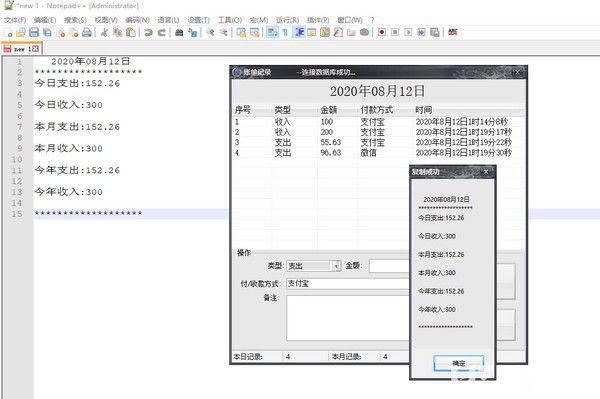
Task: Undo the last edit with green arrow
Action: 148,33
